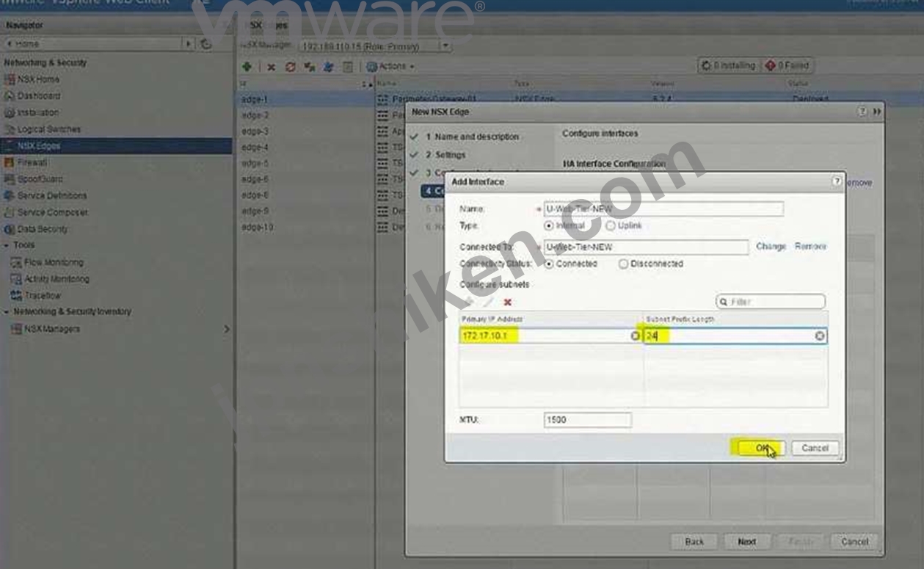Click the red refresh/force sync toolbar icon
The image size is (924, 569).
click(x=290, y=66)
